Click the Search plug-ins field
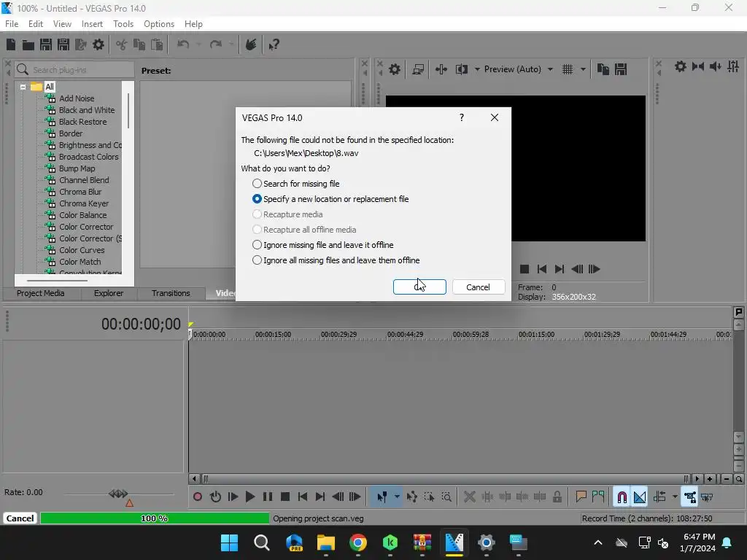747x560 pixels. [x=74, y=70]
